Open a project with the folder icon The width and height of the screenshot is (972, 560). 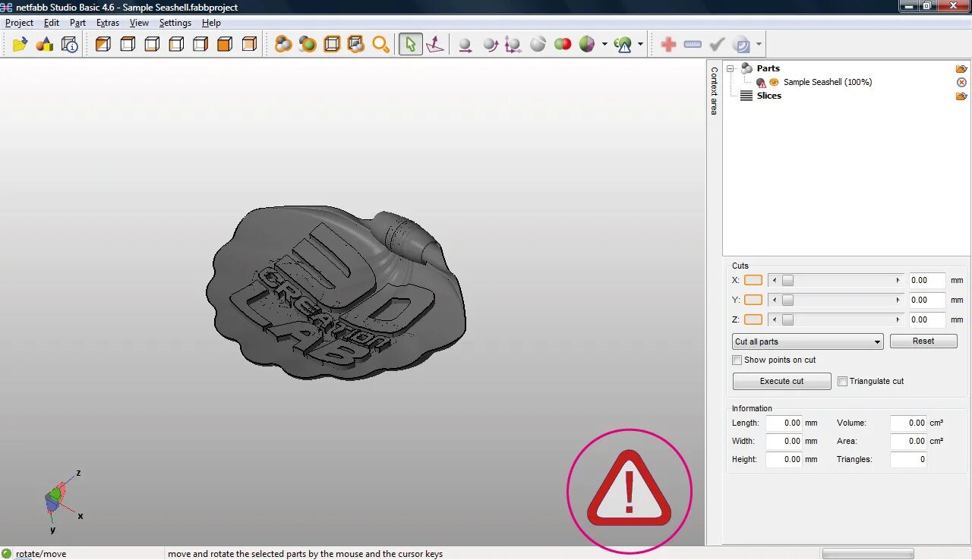[20, 45]
